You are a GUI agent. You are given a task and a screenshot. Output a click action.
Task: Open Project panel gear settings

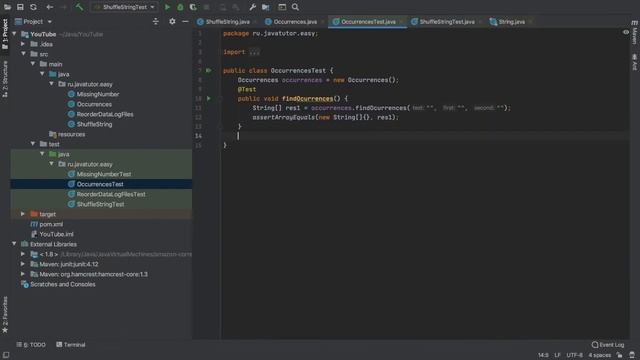(172, 21)
